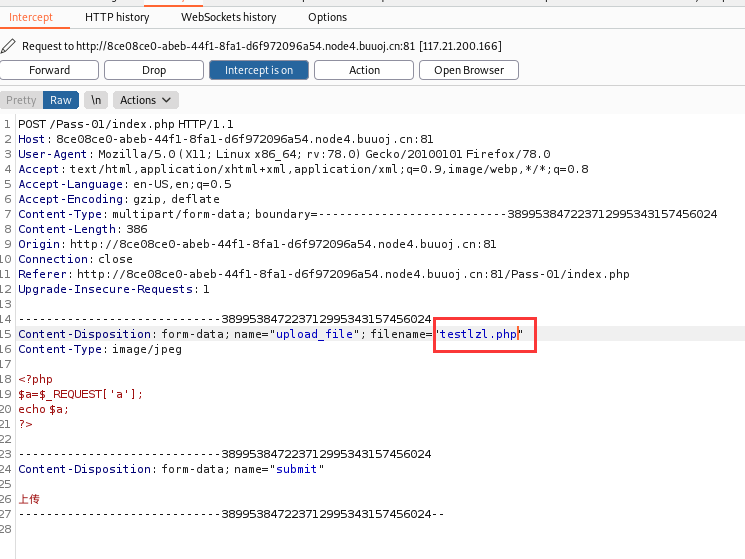
Task: Switch to Raw view
Action: pyautogui.click(x=61, y=100)
